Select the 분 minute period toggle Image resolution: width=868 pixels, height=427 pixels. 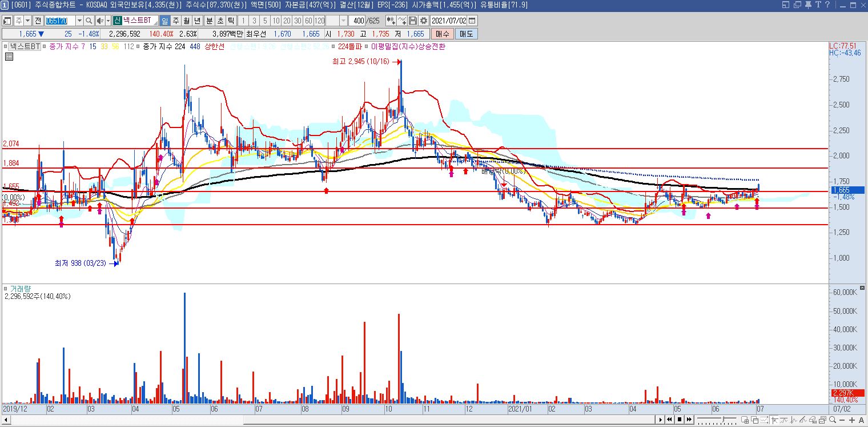tap(209, 21)
